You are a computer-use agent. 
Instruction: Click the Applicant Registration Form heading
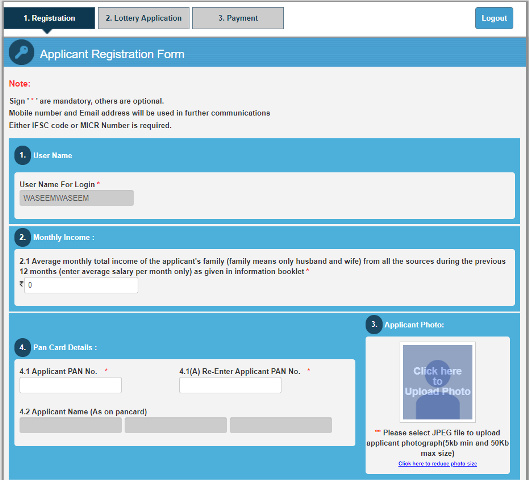(x=112, y=54)
